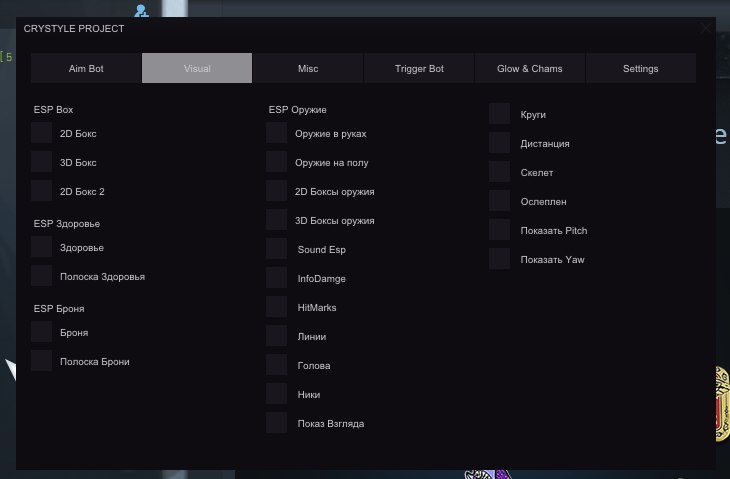The width and height of the screenshot is (730, 479).
Task: Enable the Sound Esp checkbox
Action: tap(277, 249)
